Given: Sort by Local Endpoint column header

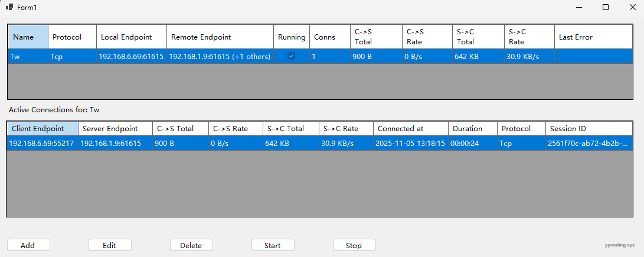Looking at the screenshot, I should [131, 37].
